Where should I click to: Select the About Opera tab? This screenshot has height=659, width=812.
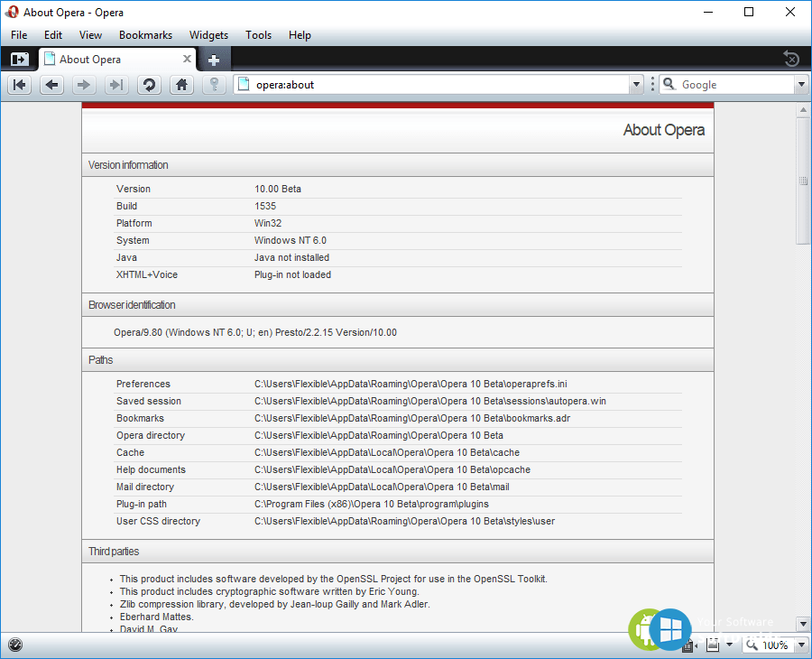pos(117,59)
